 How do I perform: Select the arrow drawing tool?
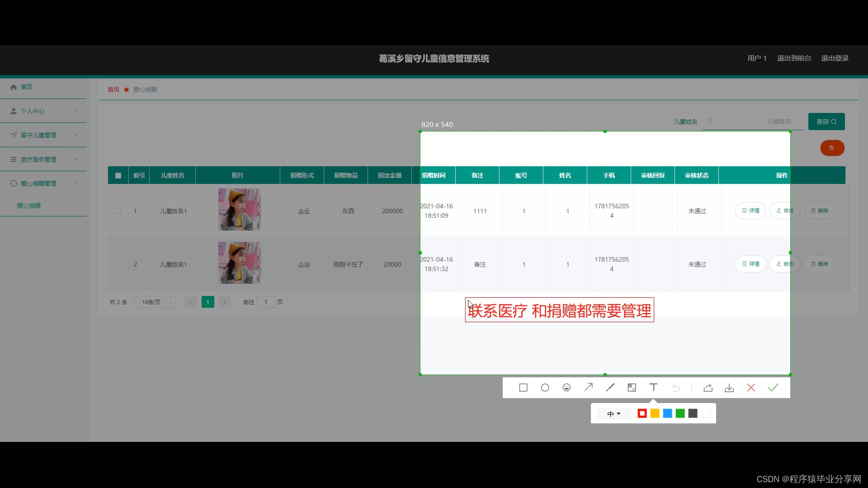588,387
